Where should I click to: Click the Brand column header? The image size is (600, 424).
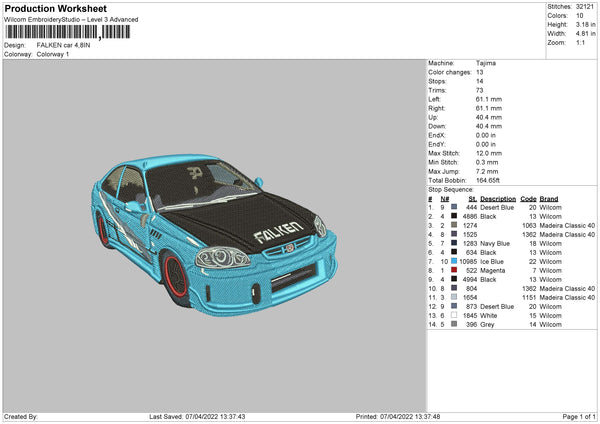click(x=550, y=198)
